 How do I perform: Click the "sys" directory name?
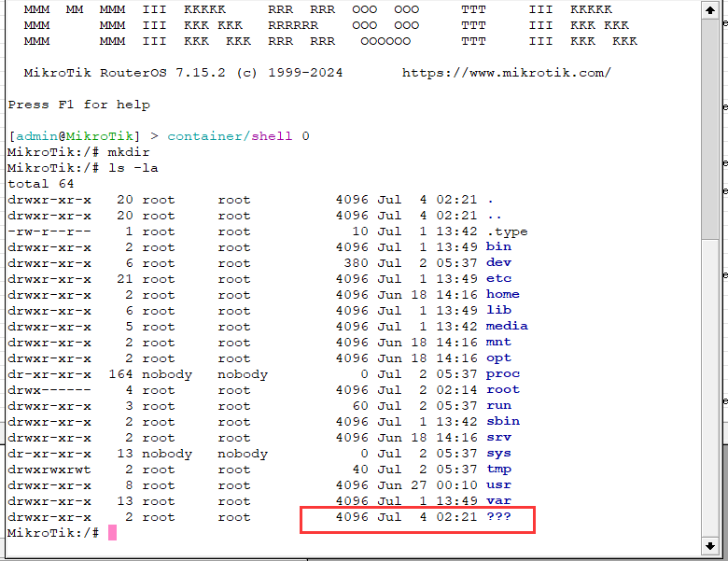point(498,454)
